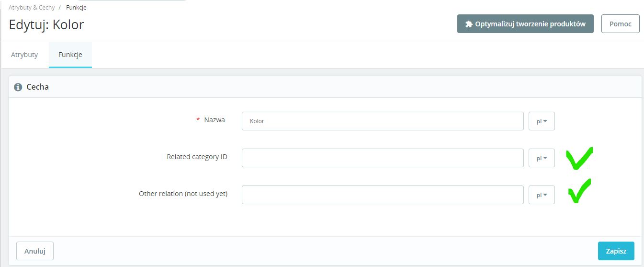The height and width of the screenshot is (267, 644).
Task: Click the Other relation (not used yet) input
Action: click(x=383, y=195)
